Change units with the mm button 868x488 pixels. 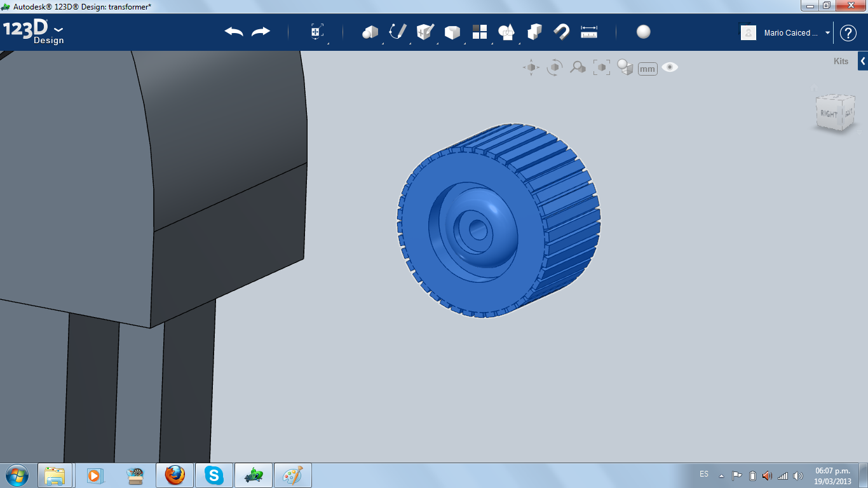click(x=648, y=69)
